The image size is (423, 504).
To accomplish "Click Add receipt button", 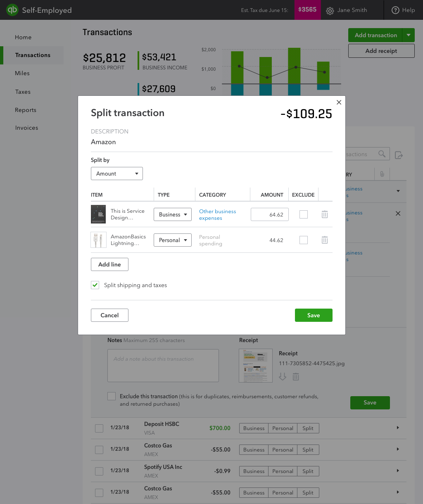I will tap(381, 51).
